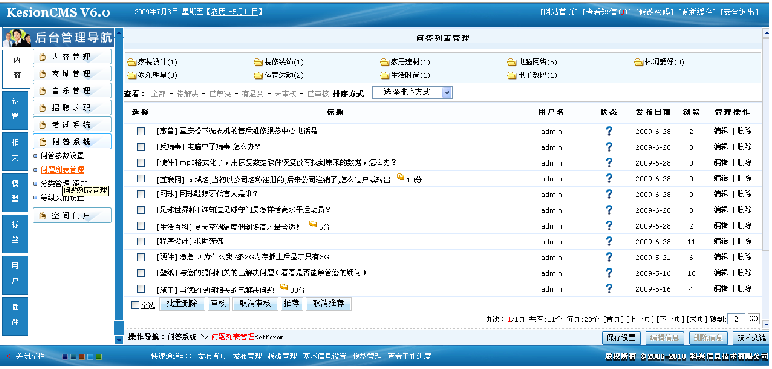Open first folder icon in second category row

pos(131,75)
